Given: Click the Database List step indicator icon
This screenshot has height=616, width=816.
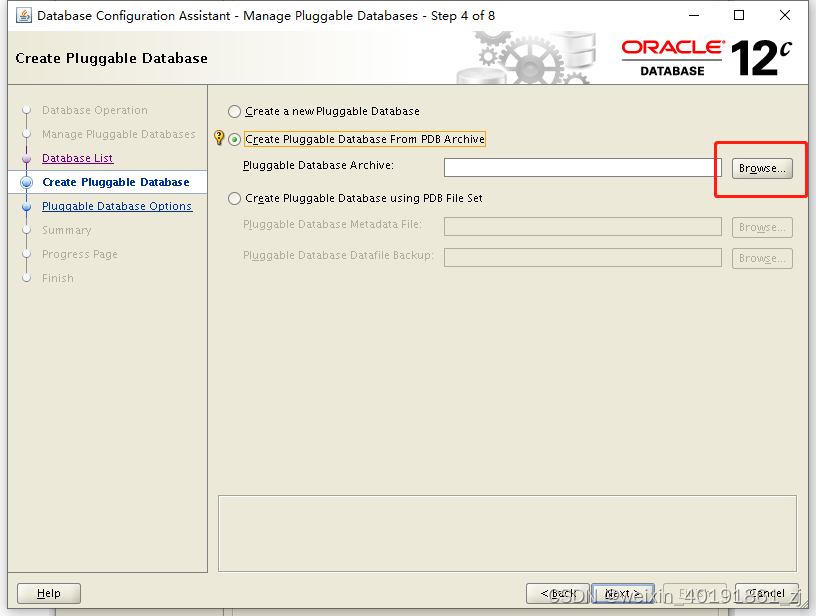Looking at the screenshot, I should click(x=28, y=158).
